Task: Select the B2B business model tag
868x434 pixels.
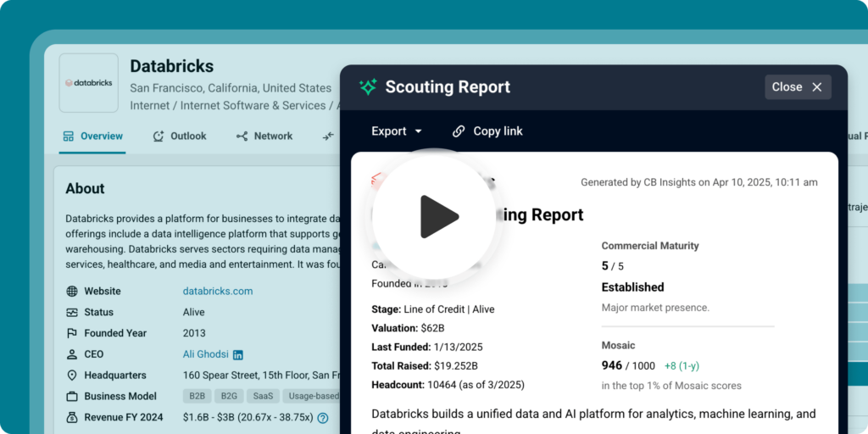Action: point(197,397)
